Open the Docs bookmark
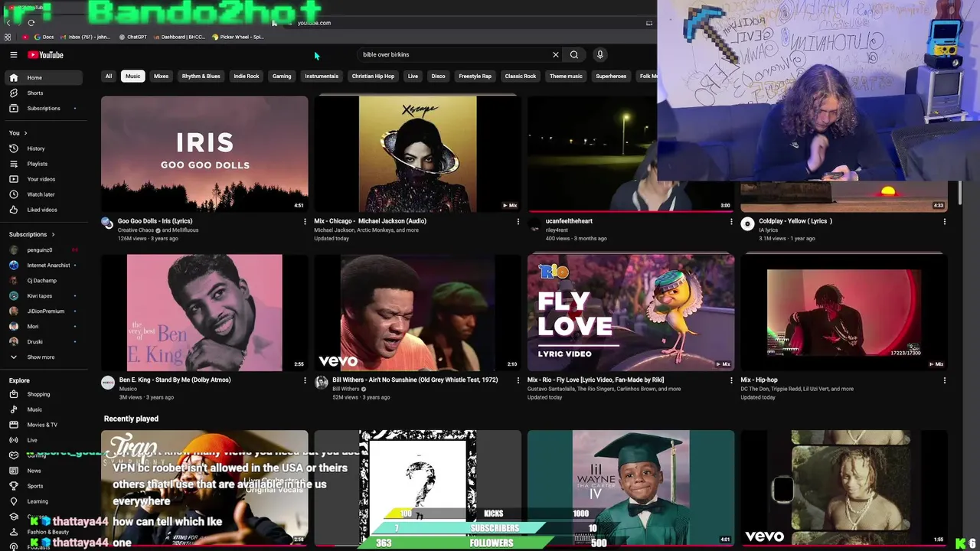The image size is (980, 551). click(44, 37)
